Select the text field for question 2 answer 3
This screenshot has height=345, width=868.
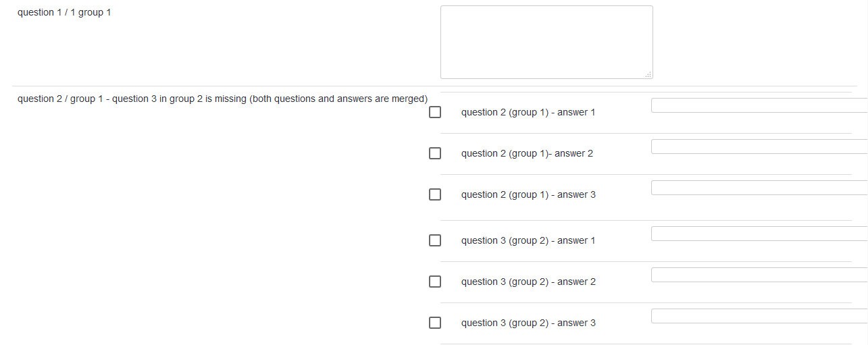coord(759,188)
